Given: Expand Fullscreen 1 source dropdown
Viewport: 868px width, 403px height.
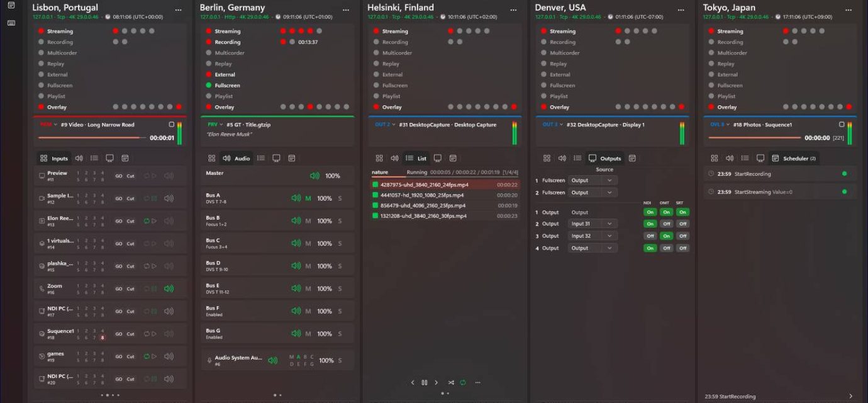Looking at the screenshot, I should click(593, 181).
